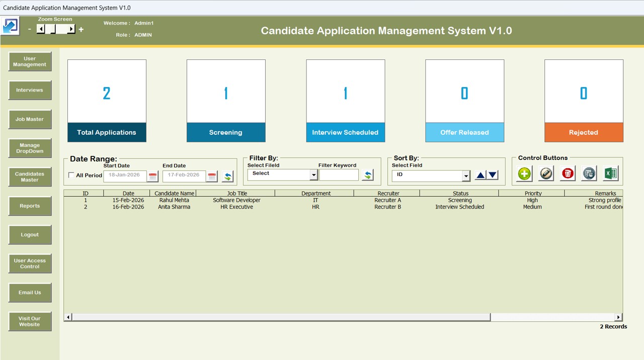Click the Start Date field 18-Jan-2026
The width and height of the screenshot is (644, 360).
click(x=125, y=176)
